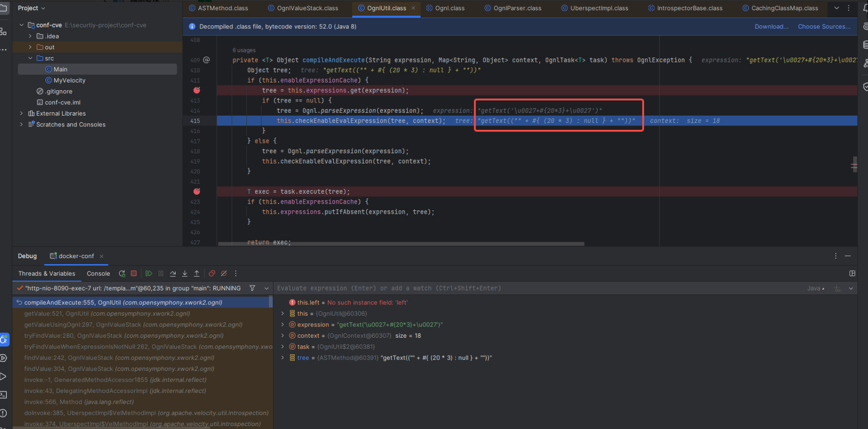This screenshot has height=429, width=868.
Task: Expand Scratches and Consoles node
Action: (21, 124)
